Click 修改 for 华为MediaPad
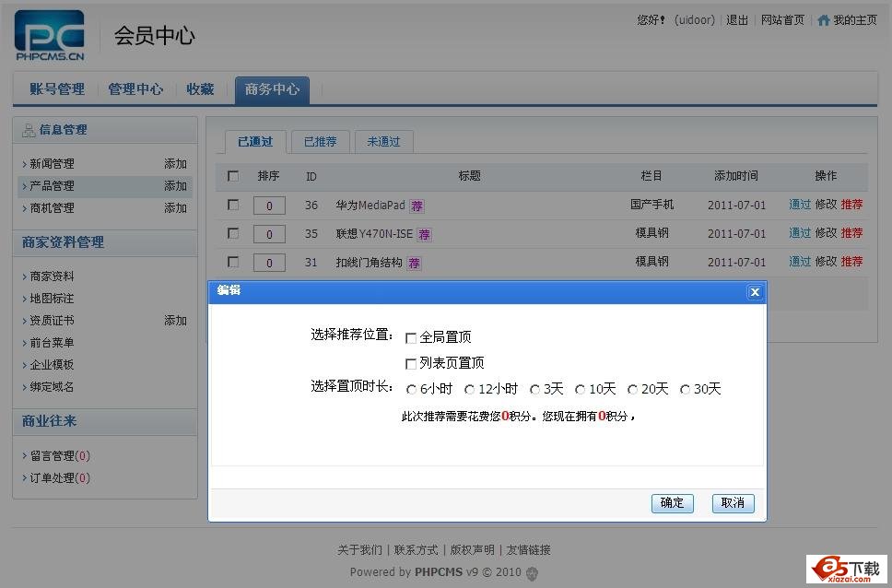Screen dimensions: 892x588 tap(826, 205)
